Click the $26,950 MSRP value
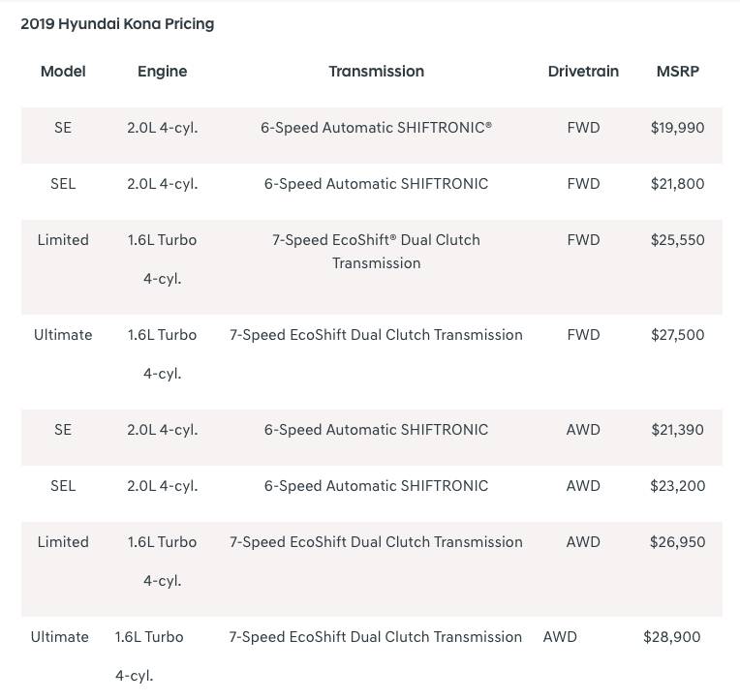Screen dimensions: 740x700 click(x=678, y=542)
